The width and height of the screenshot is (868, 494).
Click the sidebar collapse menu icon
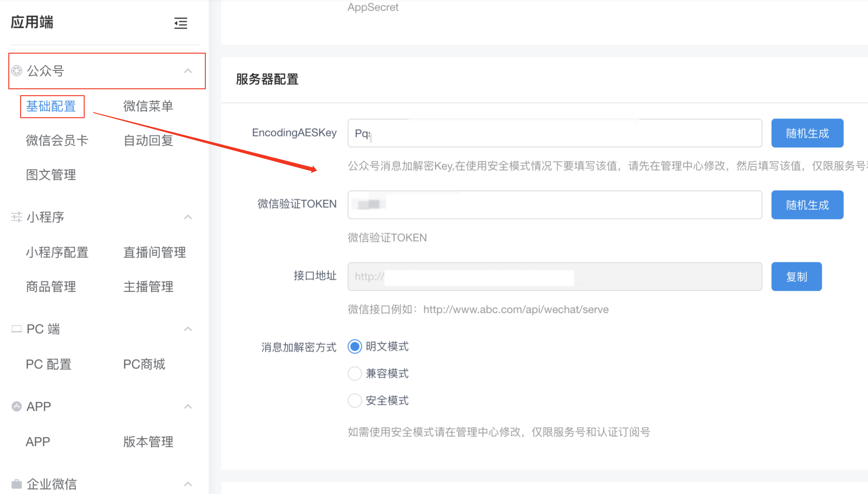(180, 23)
